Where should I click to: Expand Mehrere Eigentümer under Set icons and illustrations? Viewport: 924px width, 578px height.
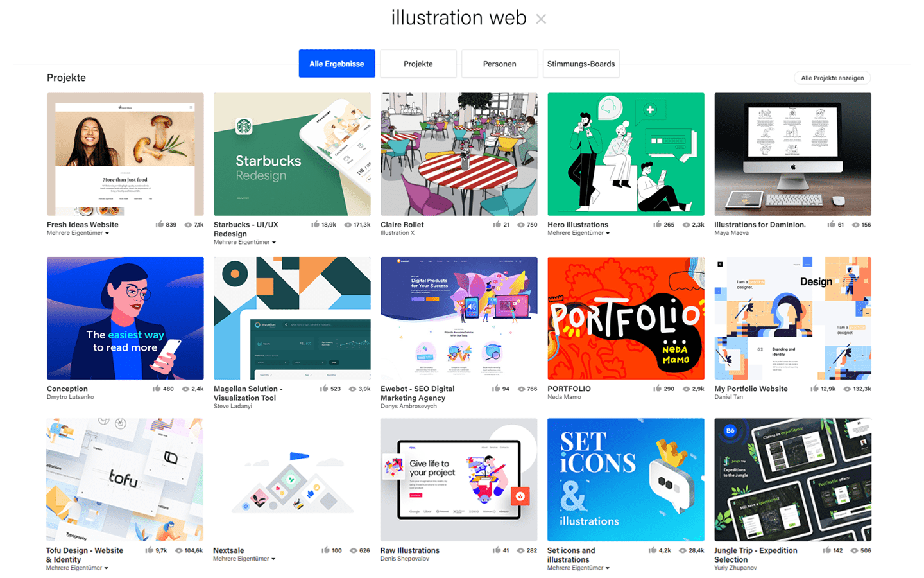pos(578,568)
